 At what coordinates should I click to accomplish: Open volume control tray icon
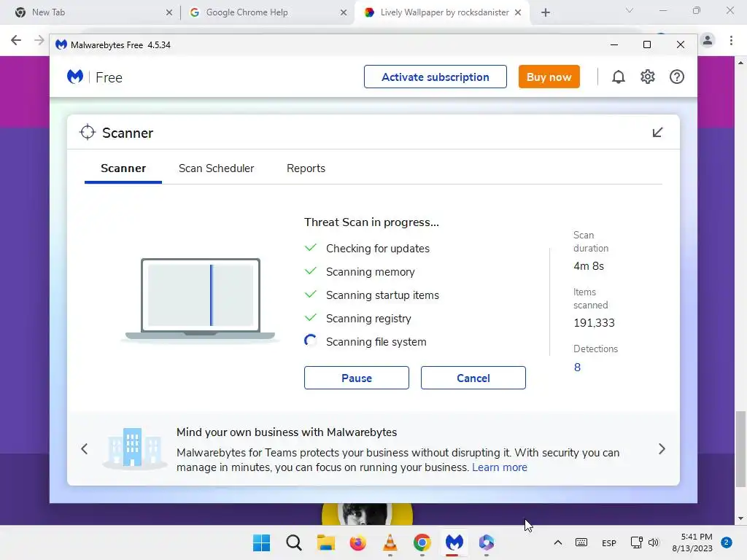[x=654, y=542]
